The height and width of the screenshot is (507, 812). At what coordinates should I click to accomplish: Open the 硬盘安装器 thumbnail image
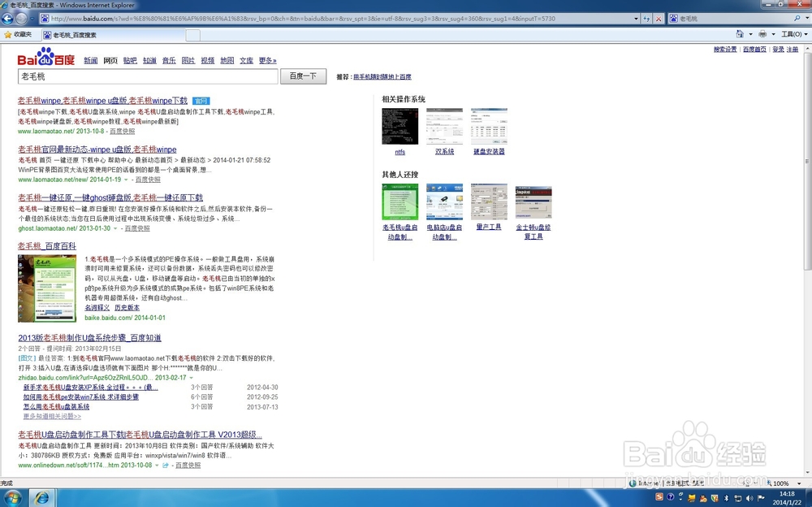click(x=489, y=127)
